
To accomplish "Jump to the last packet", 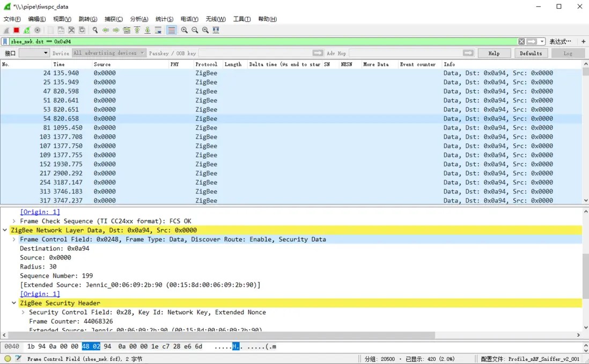I will coord(148,30).
